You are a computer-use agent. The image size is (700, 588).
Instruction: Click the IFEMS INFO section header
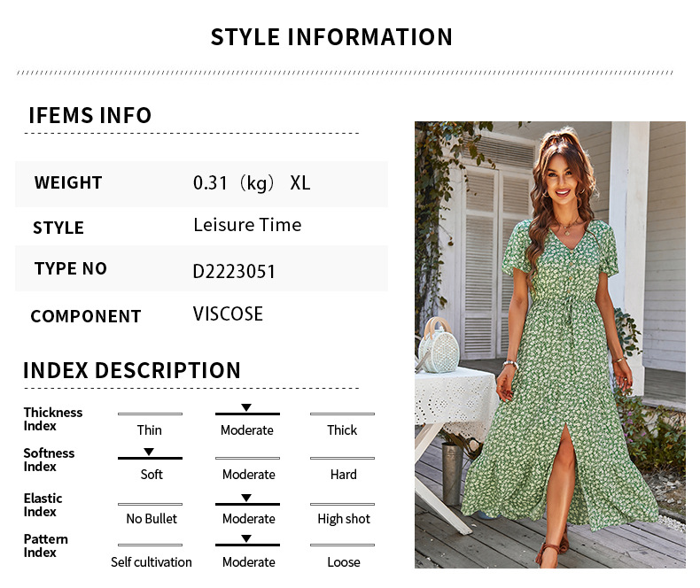(89, 116)
